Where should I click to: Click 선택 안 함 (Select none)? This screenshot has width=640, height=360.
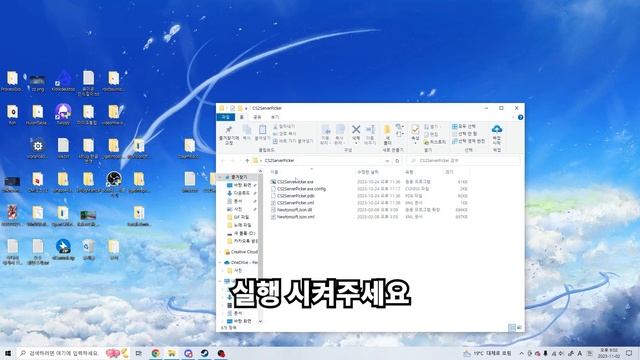pyautogui.click(x=464, y=134)
